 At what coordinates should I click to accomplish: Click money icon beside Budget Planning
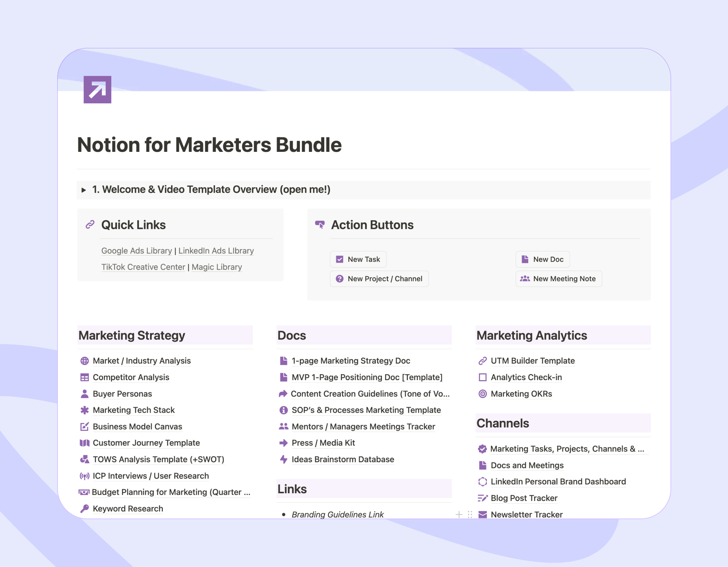pos(84,492)
